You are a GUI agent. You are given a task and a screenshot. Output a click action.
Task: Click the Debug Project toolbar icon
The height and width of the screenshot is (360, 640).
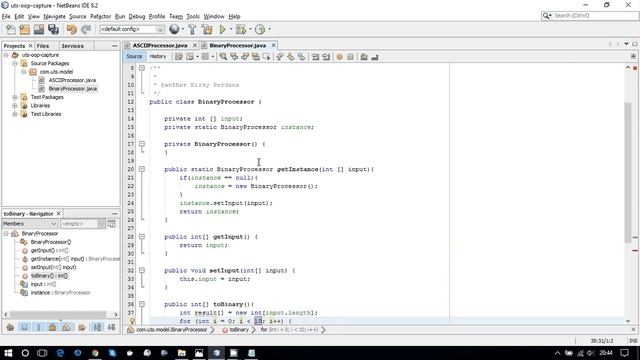coord(241,29)
